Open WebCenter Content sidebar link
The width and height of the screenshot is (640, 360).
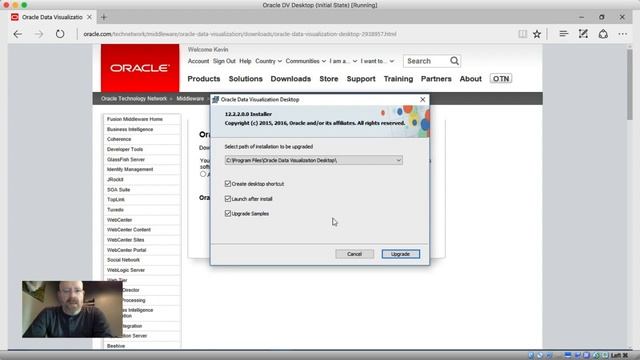129,230
